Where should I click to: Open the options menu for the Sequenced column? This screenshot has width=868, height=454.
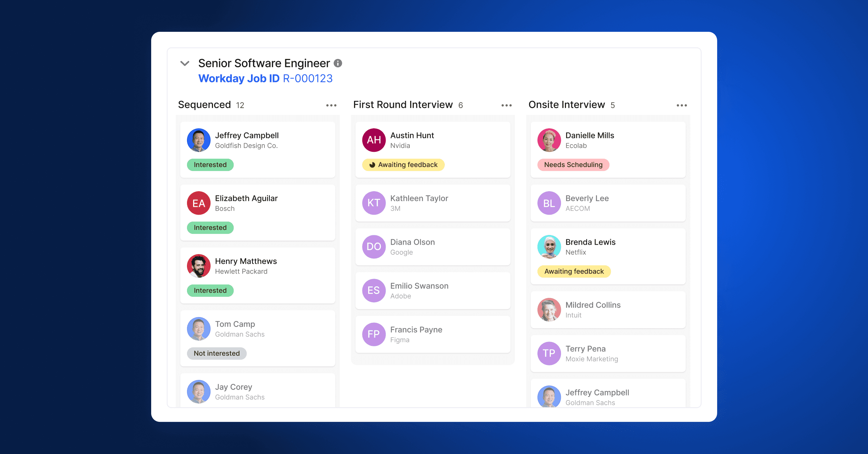click(x=331, y=105)
